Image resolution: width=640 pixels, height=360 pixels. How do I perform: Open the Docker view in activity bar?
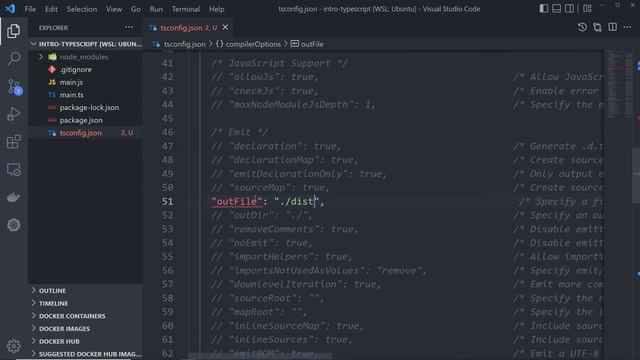13,197
